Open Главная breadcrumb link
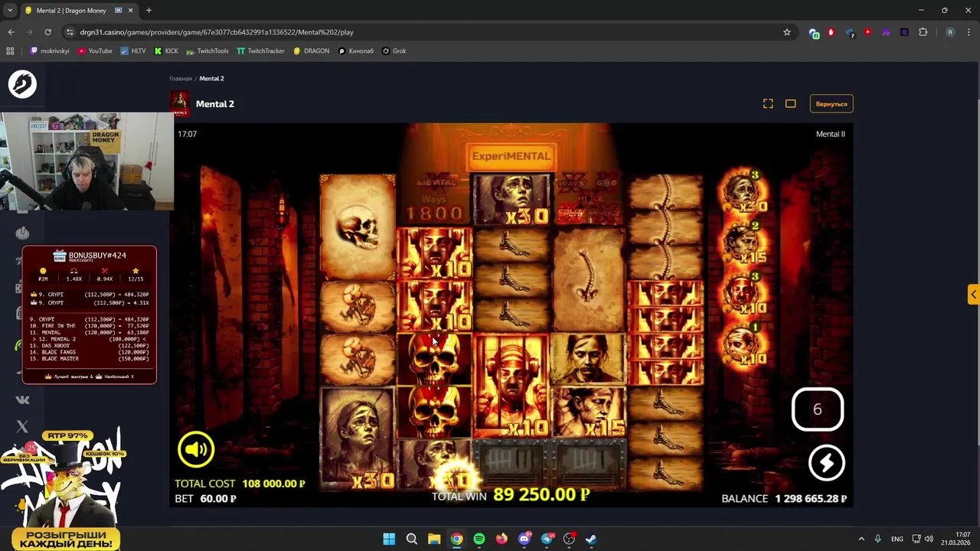Screen dimensions: 980x551 click(x=181, y=78)
